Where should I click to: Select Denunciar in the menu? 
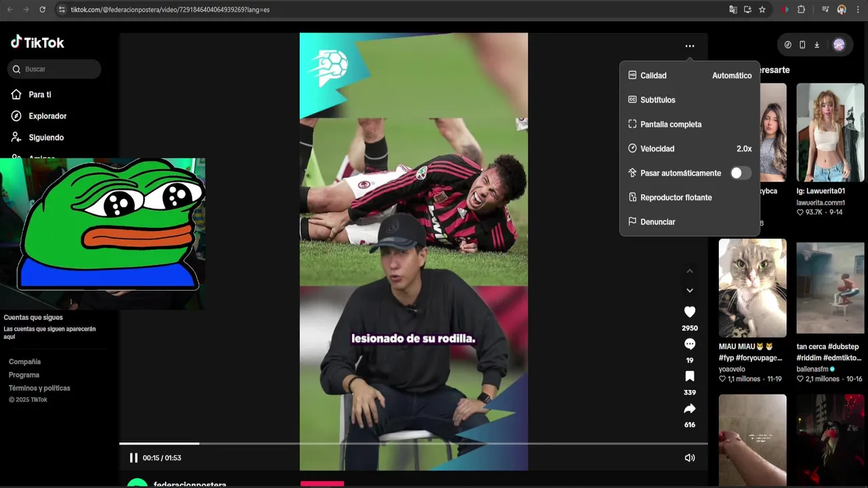pyautogui.click(x=690, y=222)
